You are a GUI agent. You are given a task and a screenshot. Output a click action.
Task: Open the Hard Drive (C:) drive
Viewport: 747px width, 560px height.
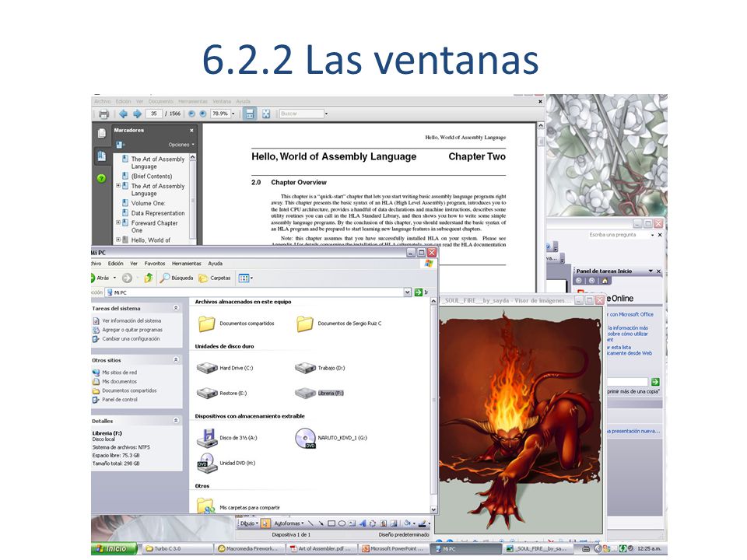pyautogui.click(x=225, y=368)
